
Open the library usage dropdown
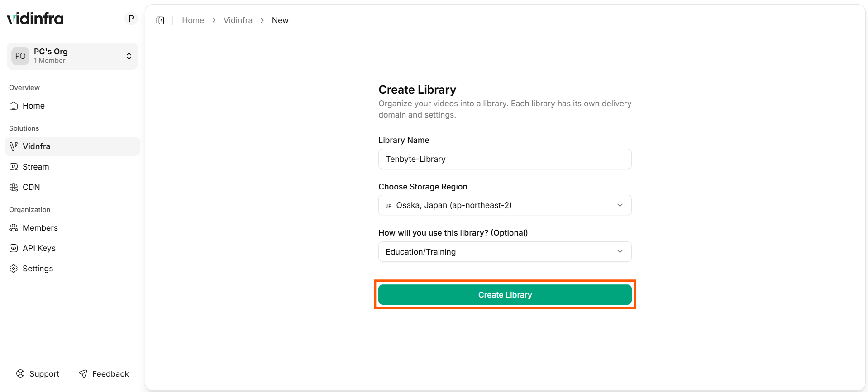(x=505, y=252)
